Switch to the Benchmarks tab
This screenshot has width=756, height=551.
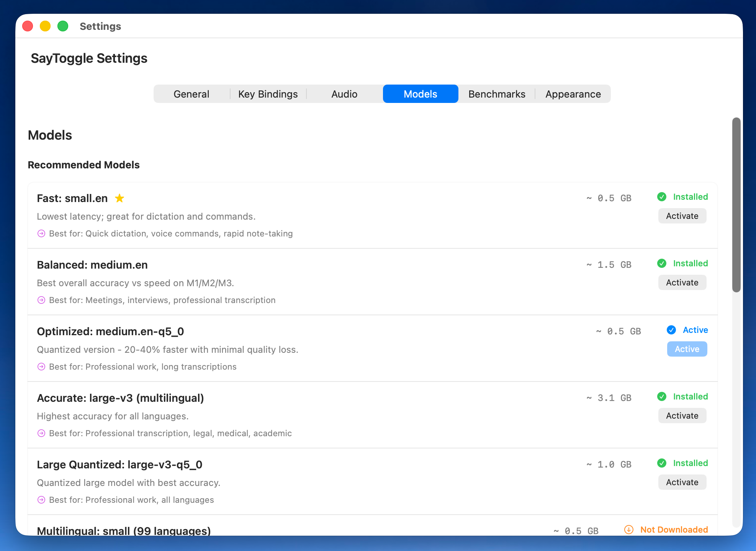tap(496, 94)
